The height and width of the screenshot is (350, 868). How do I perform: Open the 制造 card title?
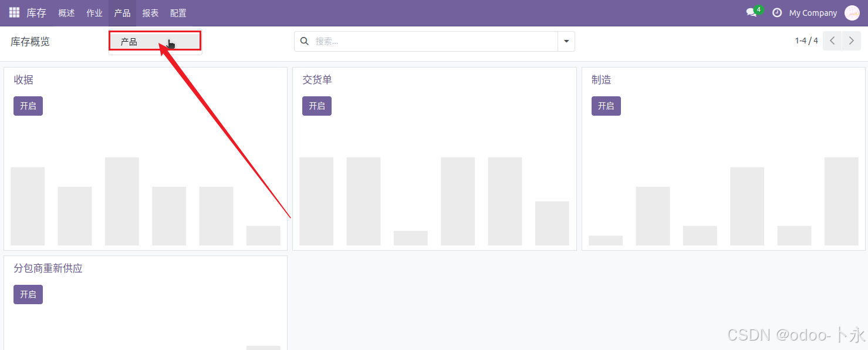pos(602,80)
